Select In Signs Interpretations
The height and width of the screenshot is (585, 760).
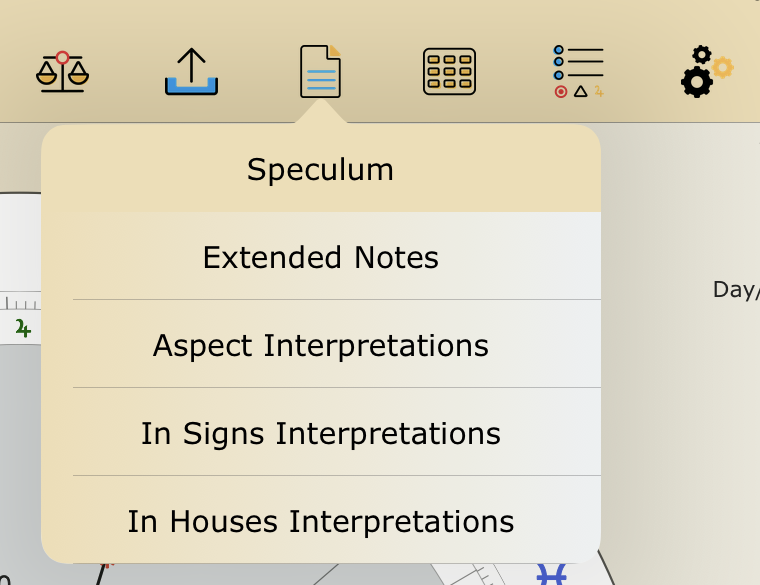(x=320, y=434)
